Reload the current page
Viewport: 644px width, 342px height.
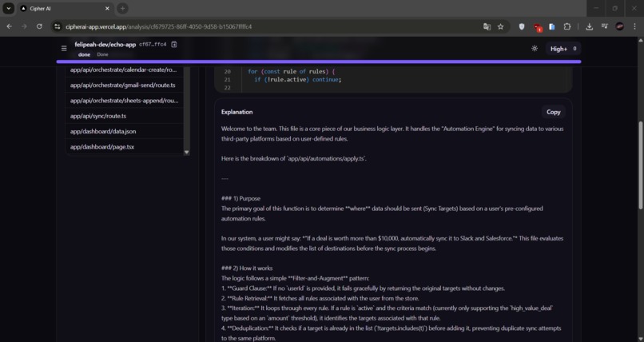pyautogui.click(x=39, y=26)
